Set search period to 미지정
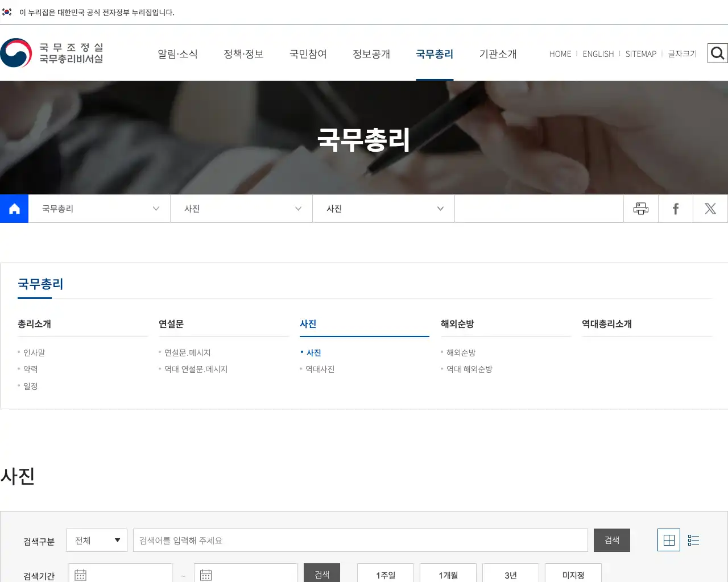This screenshot has width=728, height=582. coord(573,573)
